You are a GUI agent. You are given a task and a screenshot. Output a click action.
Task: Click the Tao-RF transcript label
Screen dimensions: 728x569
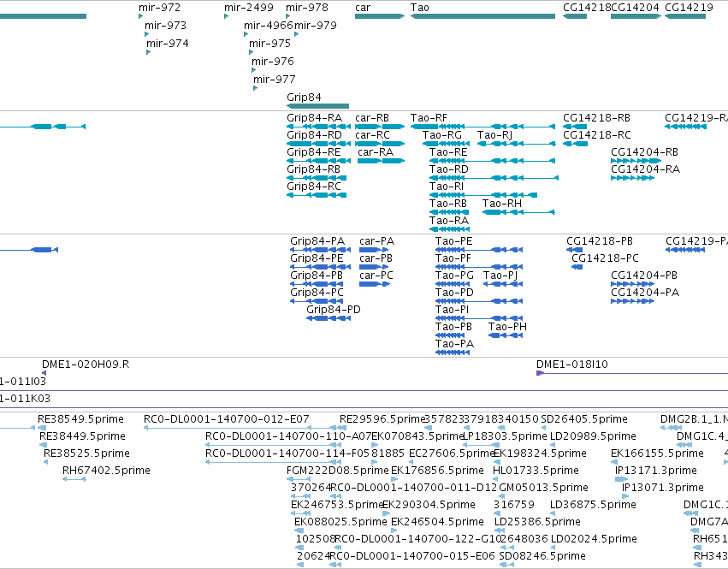click(x=429, y=118)
